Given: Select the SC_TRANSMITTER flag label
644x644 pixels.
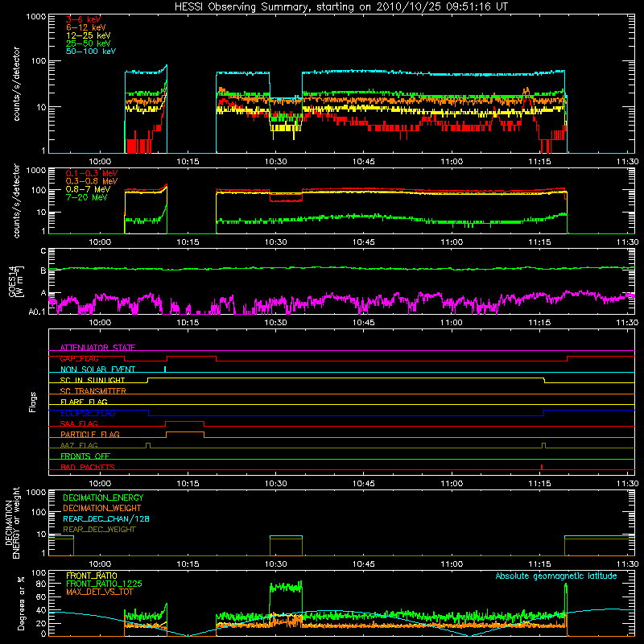Looking at the screenshot, I should pyautogui.click(x=93, y=391).
